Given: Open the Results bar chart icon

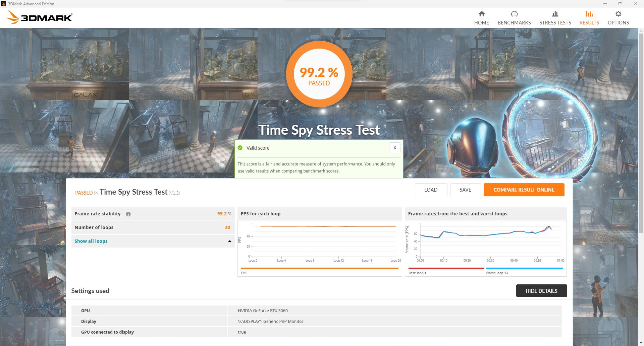Looking at the screenshot, I should coord(589,14).
